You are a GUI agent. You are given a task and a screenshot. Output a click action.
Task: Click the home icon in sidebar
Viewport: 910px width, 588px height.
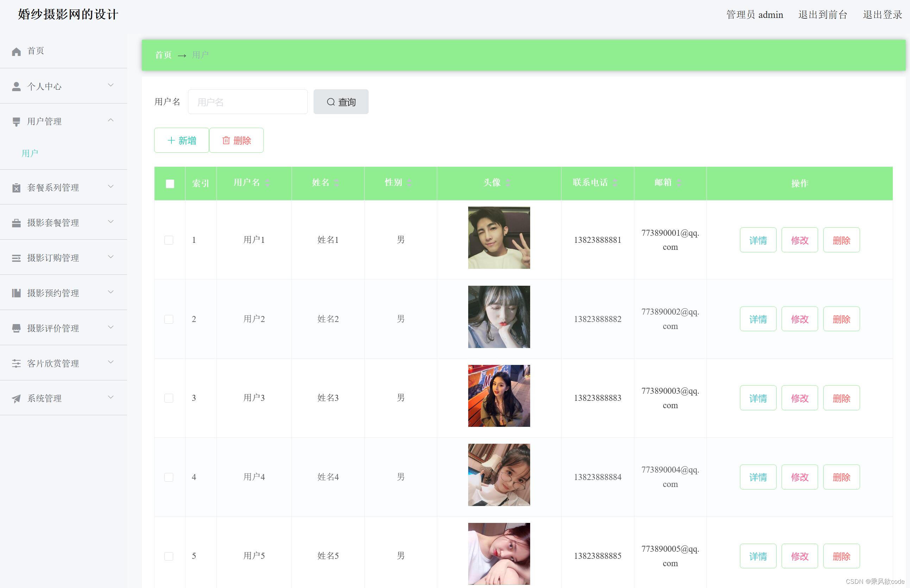16,51
